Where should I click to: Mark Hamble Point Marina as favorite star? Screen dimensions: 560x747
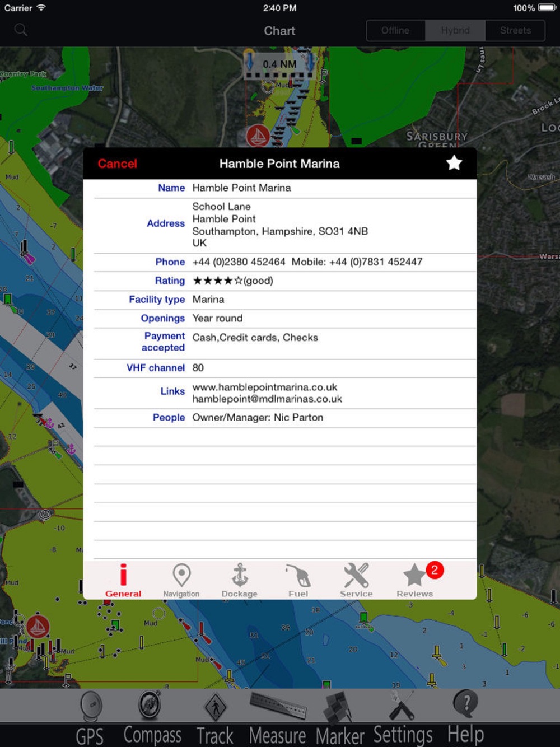click(x=454, y=163)
